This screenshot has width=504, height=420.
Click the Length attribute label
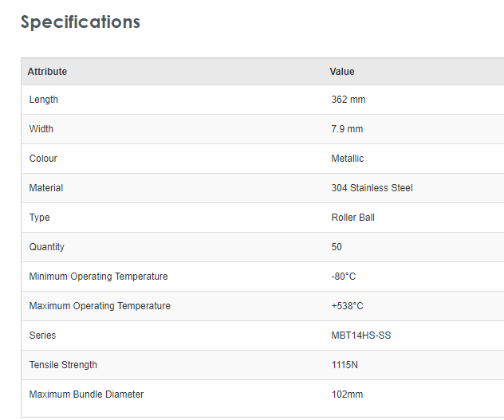(44, 100)
